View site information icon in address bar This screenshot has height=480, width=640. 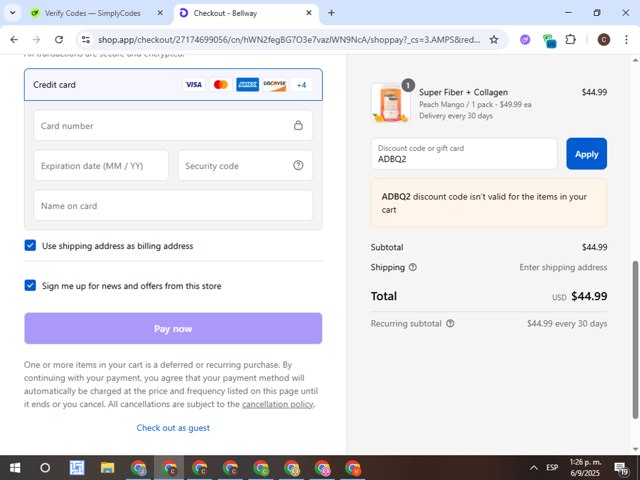(86, 40)
